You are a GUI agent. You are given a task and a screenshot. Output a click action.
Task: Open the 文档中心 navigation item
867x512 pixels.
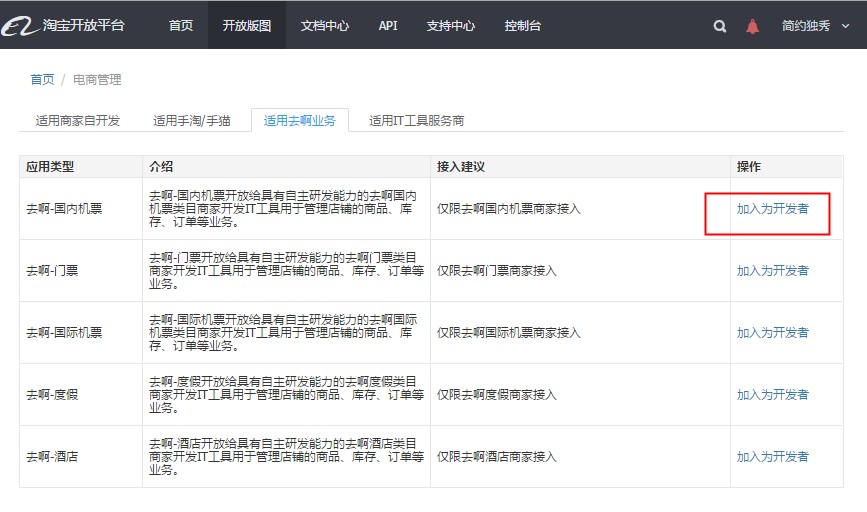click(x=325, y=25)
